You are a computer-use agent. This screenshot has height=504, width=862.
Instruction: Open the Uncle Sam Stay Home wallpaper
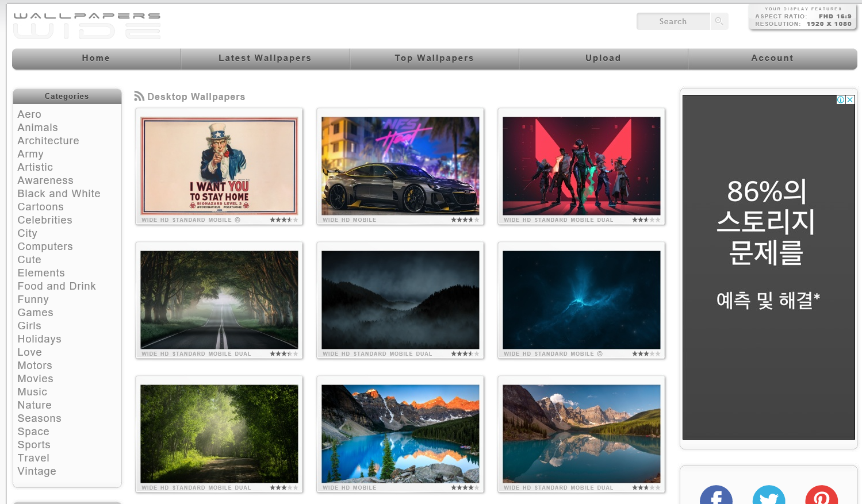[219, 166]
